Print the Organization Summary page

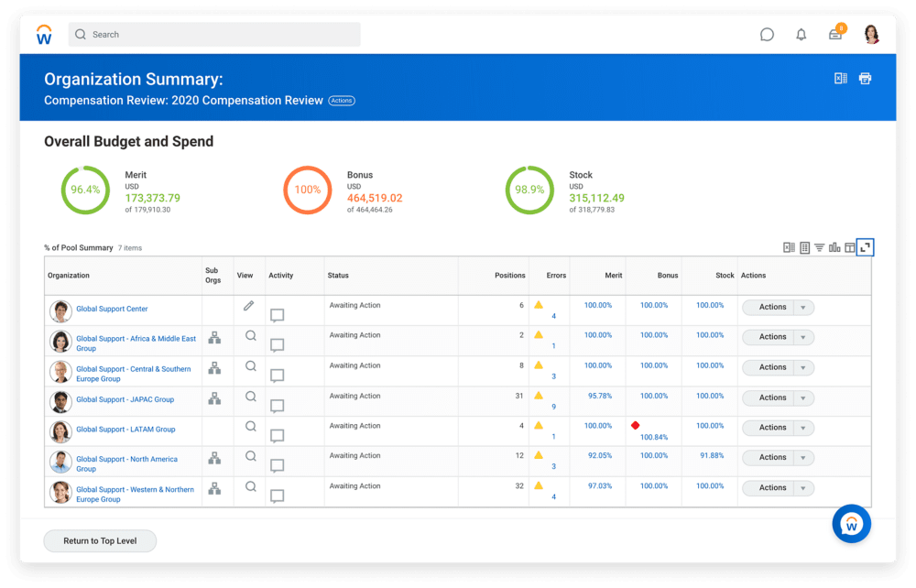coord(865,79)
